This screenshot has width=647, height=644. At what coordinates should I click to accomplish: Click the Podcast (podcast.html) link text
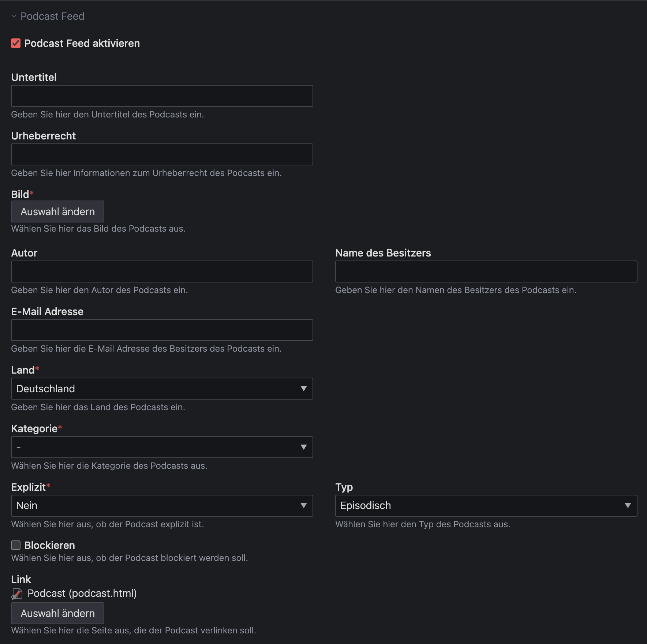[x=82, y=594]
